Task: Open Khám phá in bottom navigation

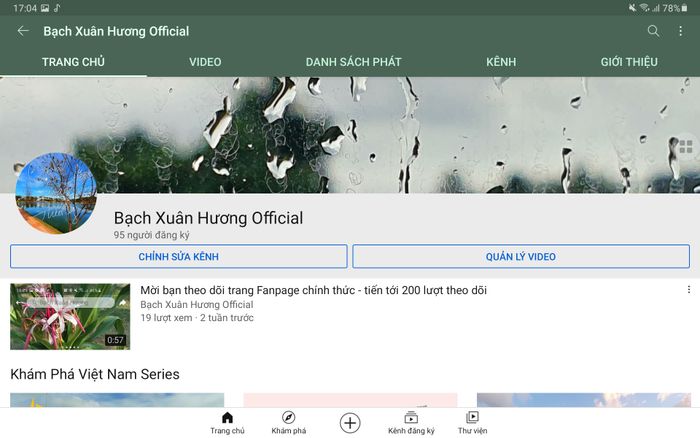Action: click(289, 423)
